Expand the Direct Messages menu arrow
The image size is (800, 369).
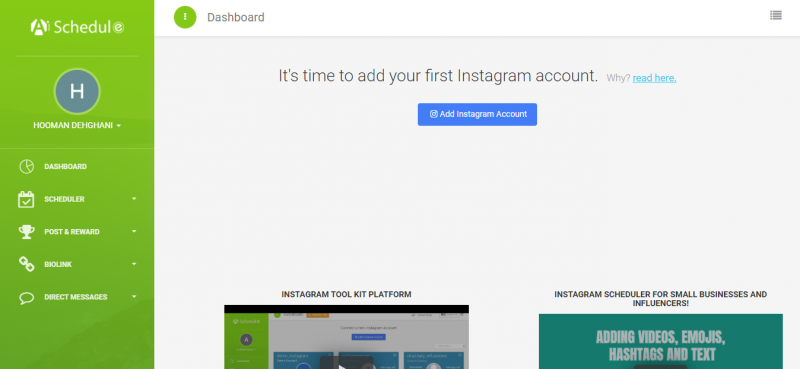(134, 297)
